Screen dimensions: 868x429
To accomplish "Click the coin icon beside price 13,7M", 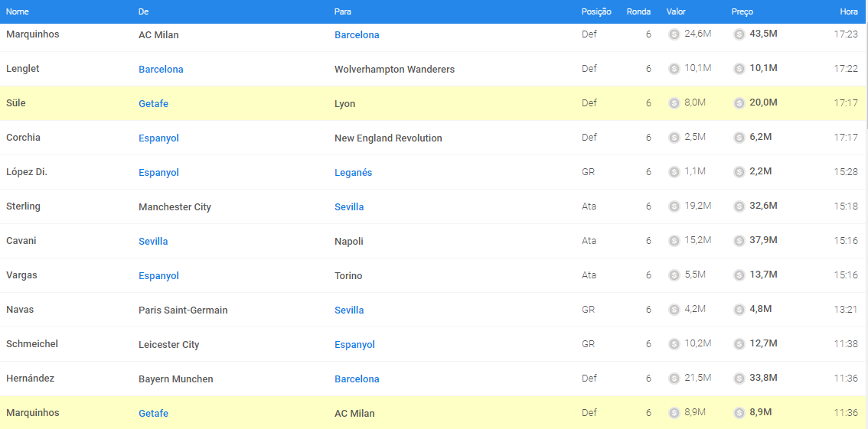I will coord(739,275).
